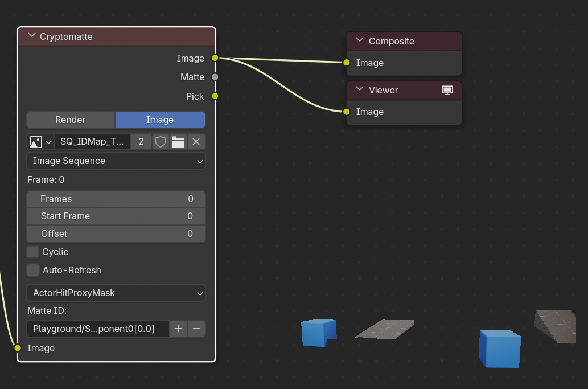The height and width of the screenshot is (389, 588).
Task: Select the Image source tab
Action: point(160,120)
